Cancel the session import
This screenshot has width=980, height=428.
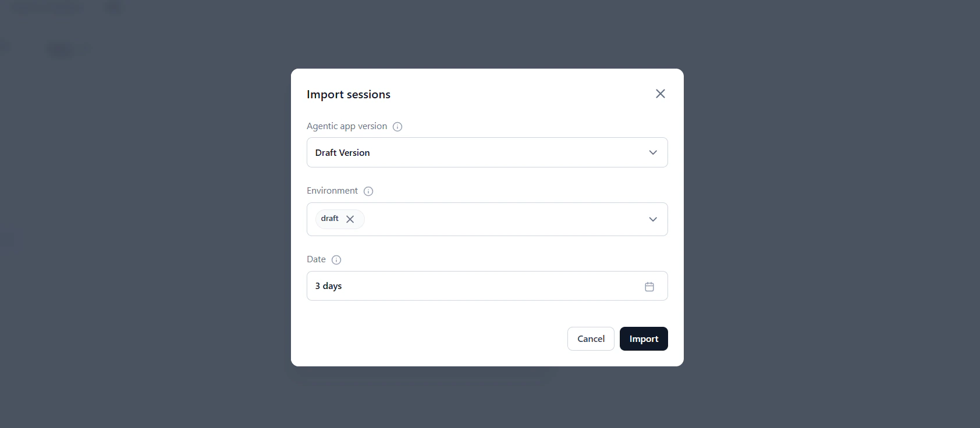(591, 338)
